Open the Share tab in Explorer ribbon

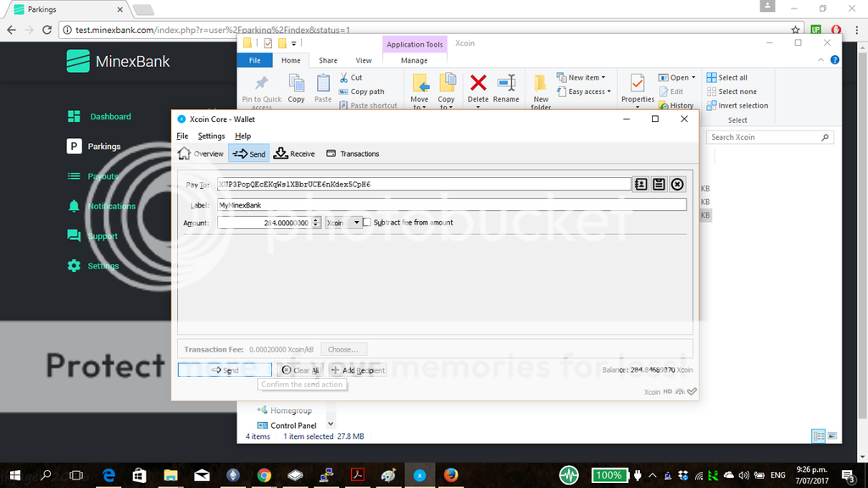(x=328, y=60)
